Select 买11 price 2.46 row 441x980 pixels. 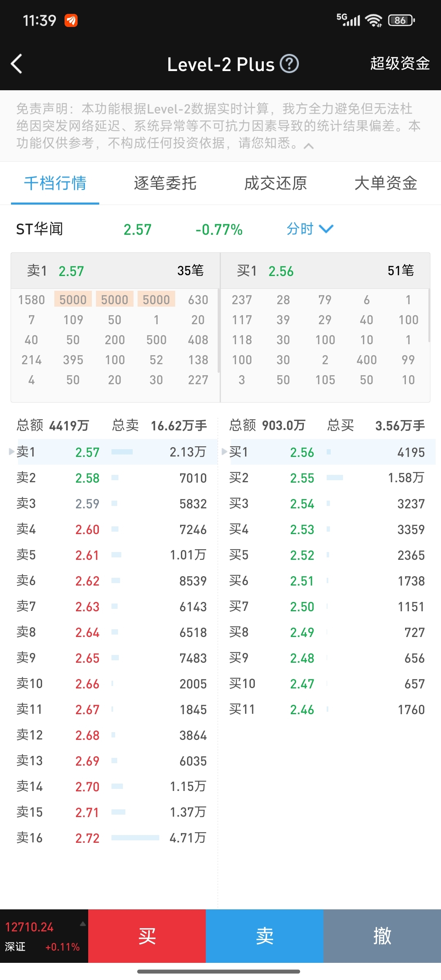click(327, 709)
